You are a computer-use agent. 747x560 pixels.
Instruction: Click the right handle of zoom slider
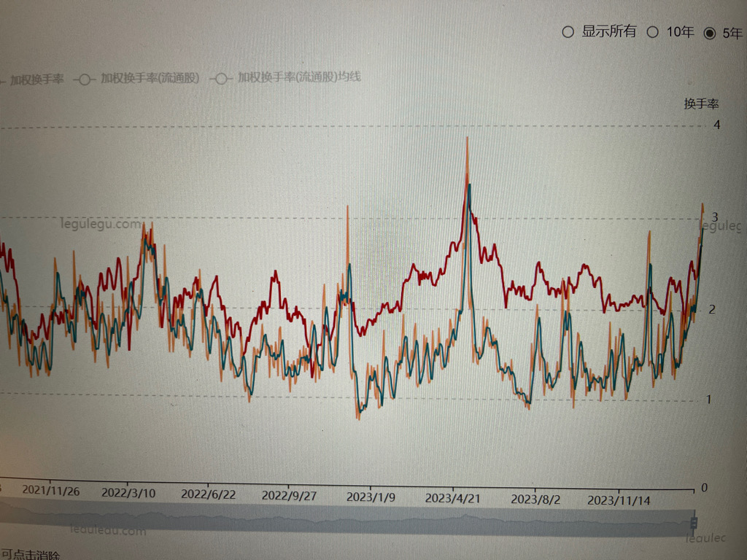click(x=694, y=522)
